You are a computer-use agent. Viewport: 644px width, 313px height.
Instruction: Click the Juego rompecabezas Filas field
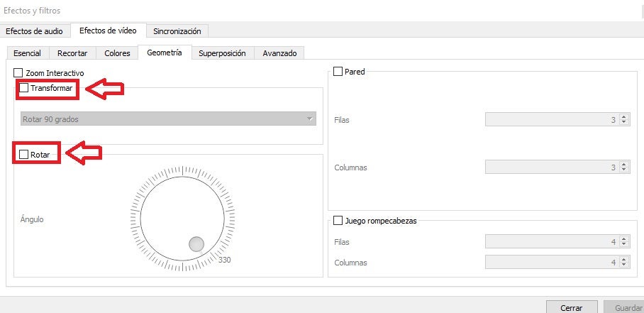(551, 242)
